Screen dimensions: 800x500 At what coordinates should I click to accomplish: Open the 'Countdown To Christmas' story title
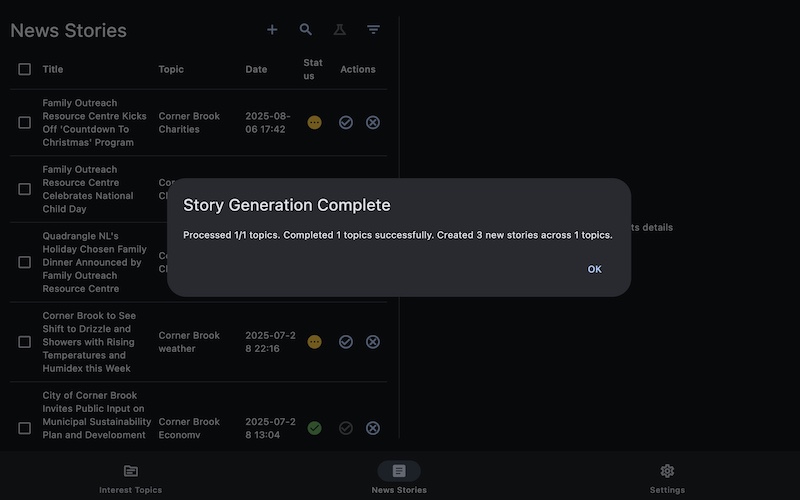pyautogui.click(x=94, y=122)
